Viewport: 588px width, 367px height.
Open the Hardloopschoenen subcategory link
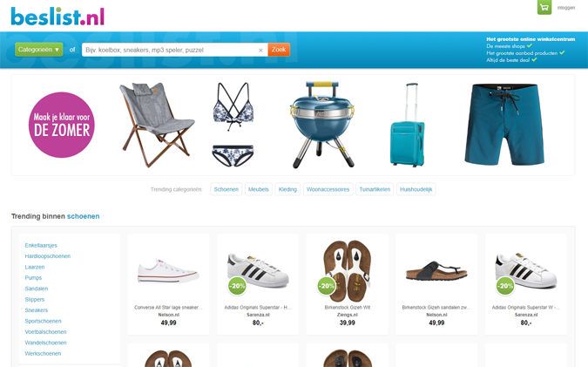pyautogui.click(x=48, y=256)
